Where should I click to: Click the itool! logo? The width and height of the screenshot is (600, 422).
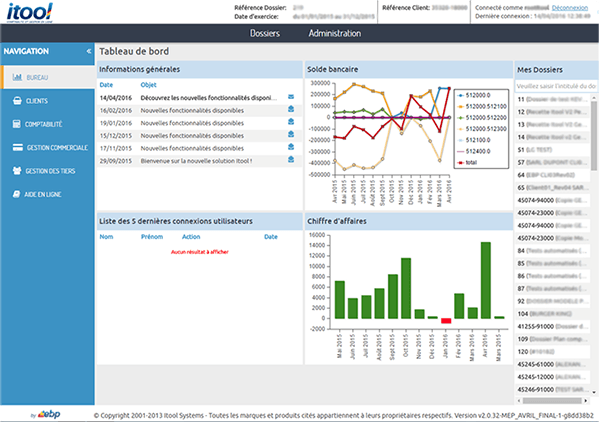pos(35,18)
